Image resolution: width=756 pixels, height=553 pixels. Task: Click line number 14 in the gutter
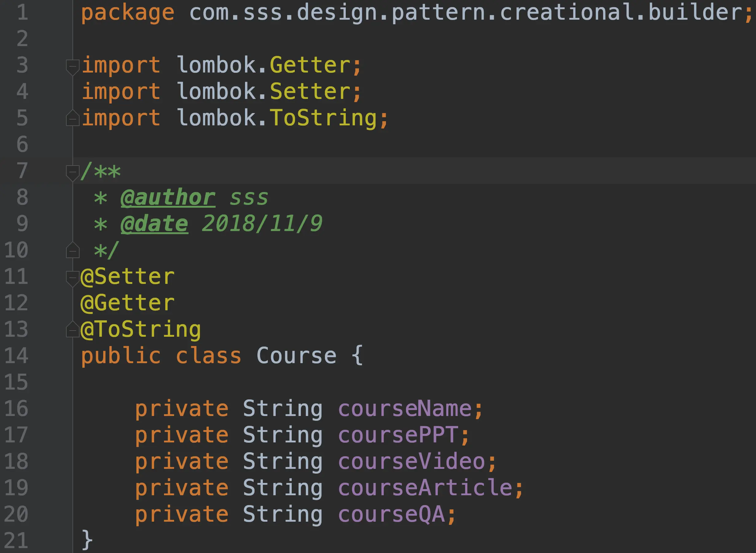coord(16,355)
